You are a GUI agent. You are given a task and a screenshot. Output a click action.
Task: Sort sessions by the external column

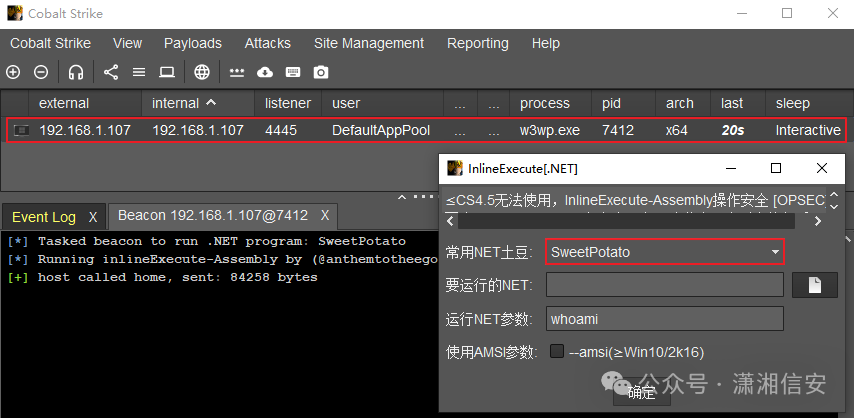[85, 103]
